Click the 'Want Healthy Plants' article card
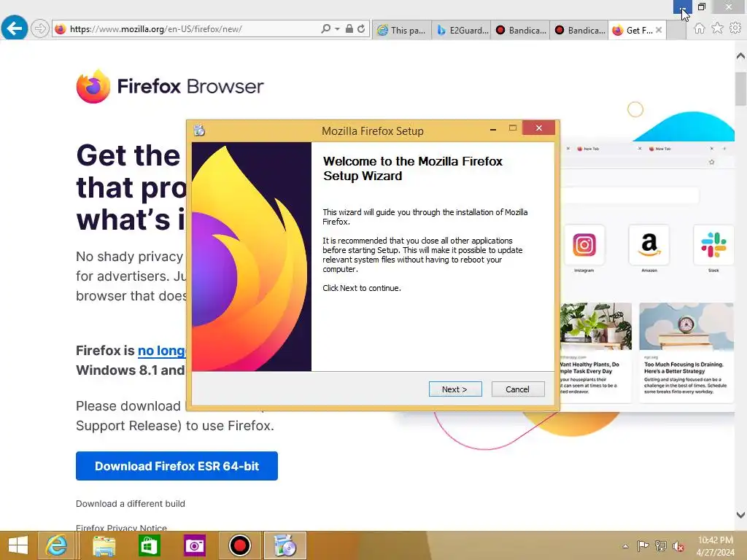747x560 pixels. [595, 352]
